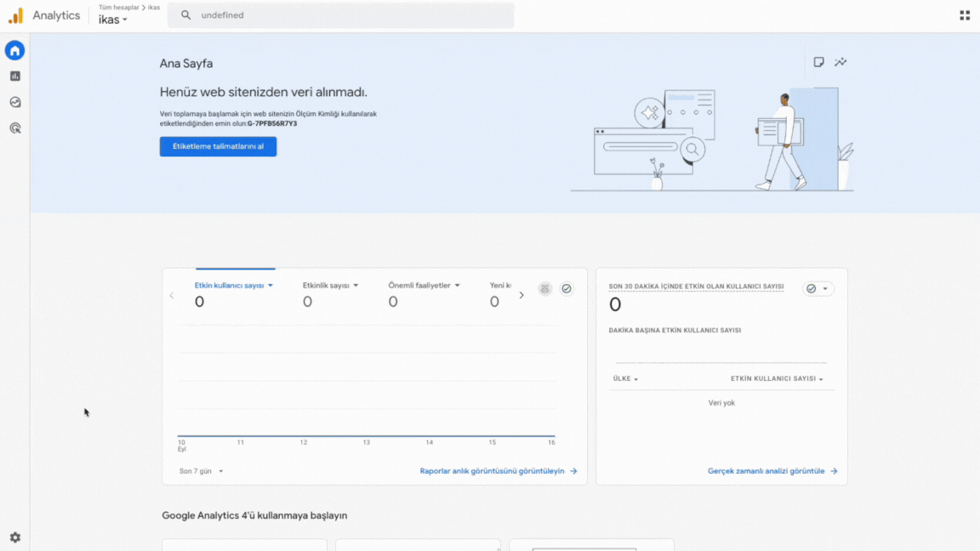The width and height of the screenshot is (980, 551).
Task: Expand the Etkinlik sayısı metric dropdown
Action: pyautogui.click(x=331, y=286)
